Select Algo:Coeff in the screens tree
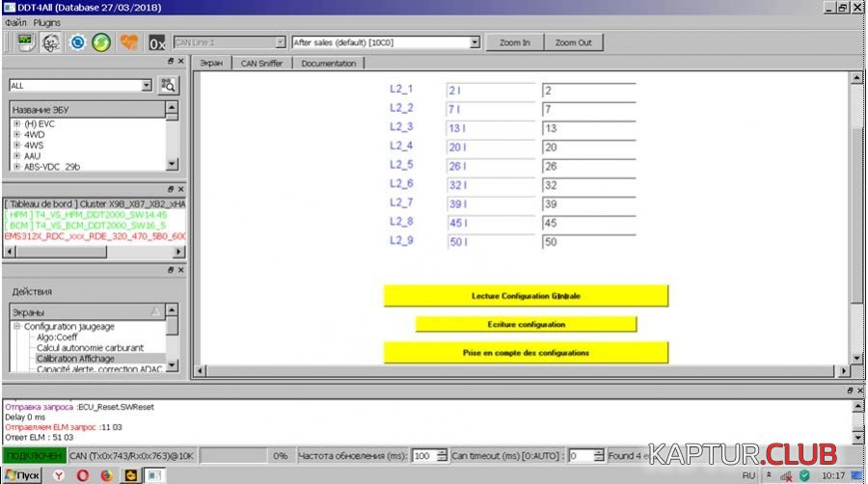Viewport: 868px width, 484px height. 59,337
